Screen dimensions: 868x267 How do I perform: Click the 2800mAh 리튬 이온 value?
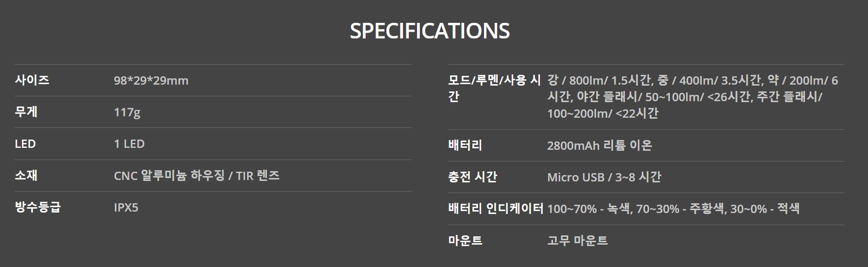click(600, 145)
